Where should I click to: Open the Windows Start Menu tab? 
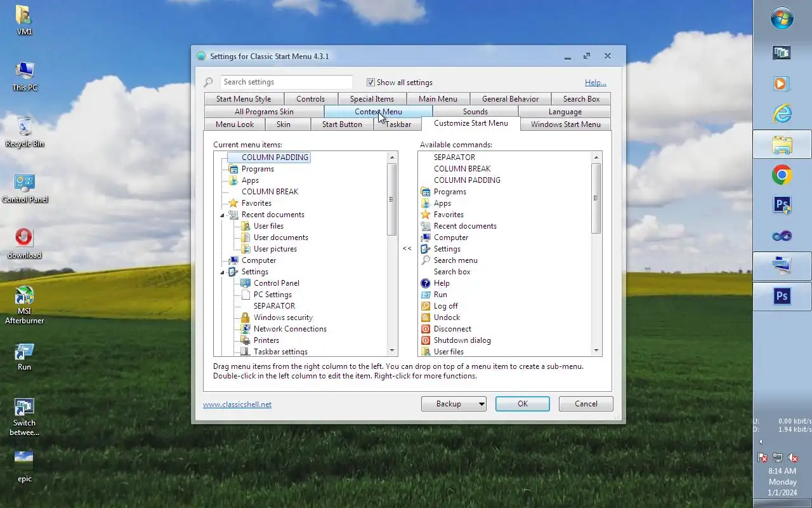(x=566, y=124)
